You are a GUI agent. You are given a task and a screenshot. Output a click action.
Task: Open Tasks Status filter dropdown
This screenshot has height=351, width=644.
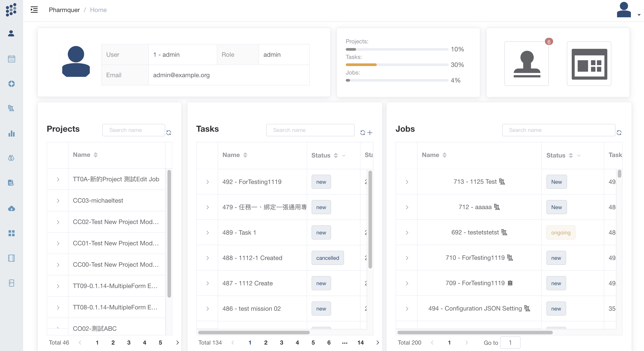tap(344, 155)
